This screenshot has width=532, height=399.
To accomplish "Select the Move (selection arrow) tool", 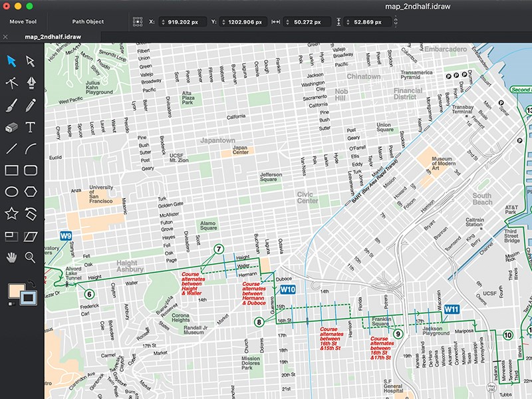I will tap(11, 61).
